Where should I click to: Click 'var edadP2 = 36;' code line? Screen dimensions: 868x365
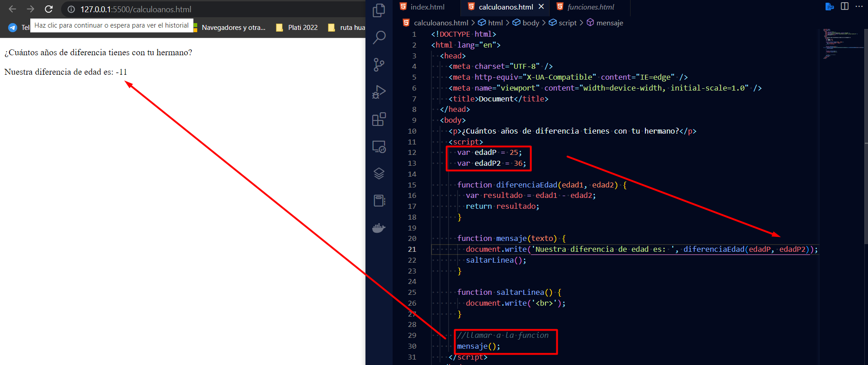492,163
